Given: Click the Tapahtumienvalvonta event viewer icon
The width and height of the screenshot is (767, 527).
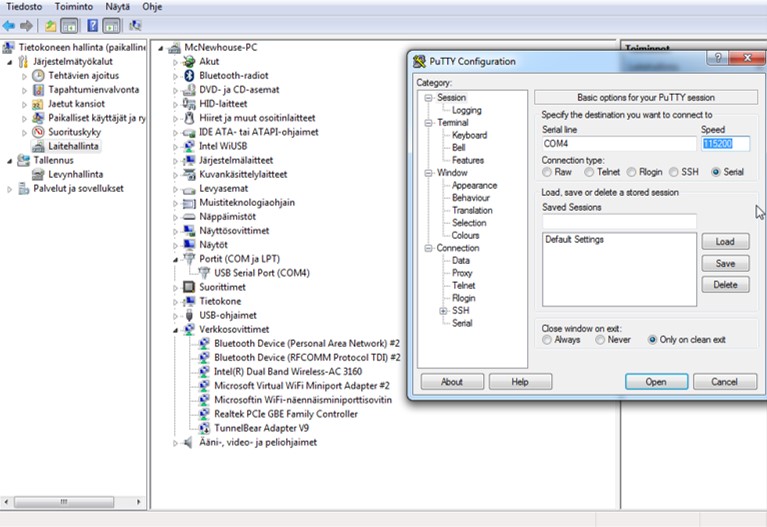Looking at the screenshot, I should click(x=38, y=90).
